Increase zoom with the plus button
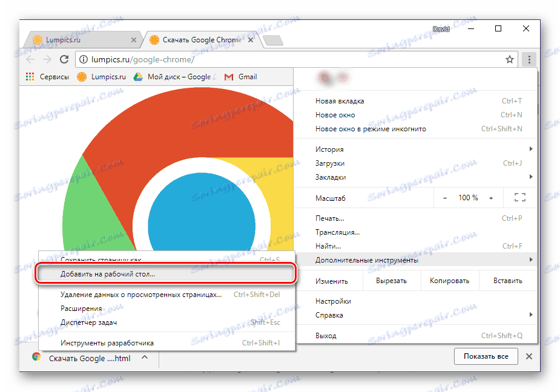 coord(491,198)
